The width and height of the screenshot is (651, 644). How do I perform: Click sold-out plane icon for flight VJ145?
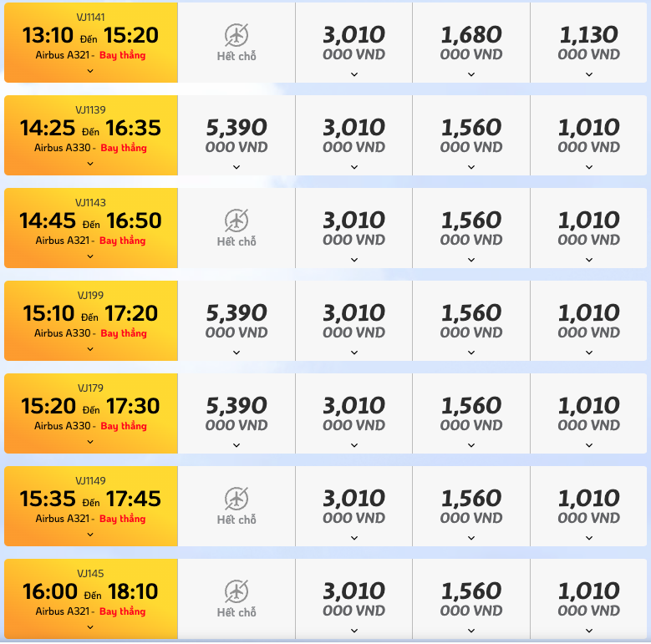point(236,591)
